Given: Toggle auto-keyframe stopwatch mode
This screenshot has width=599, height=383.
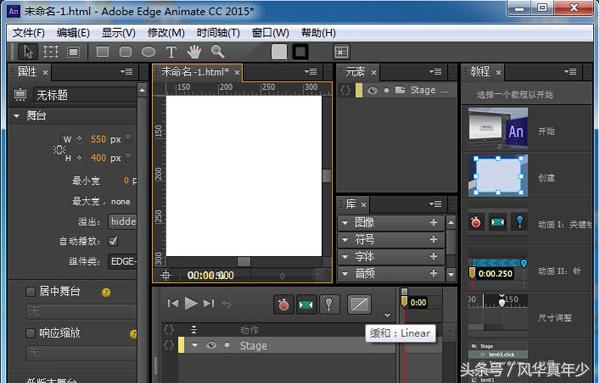Looking at the screenshot, I should point(283,304).
